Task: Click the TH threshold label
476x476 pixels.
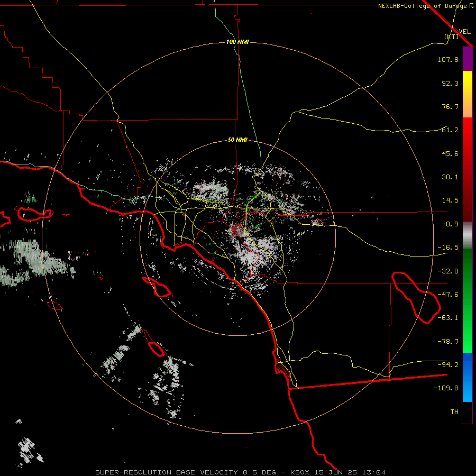Action: 454,412
